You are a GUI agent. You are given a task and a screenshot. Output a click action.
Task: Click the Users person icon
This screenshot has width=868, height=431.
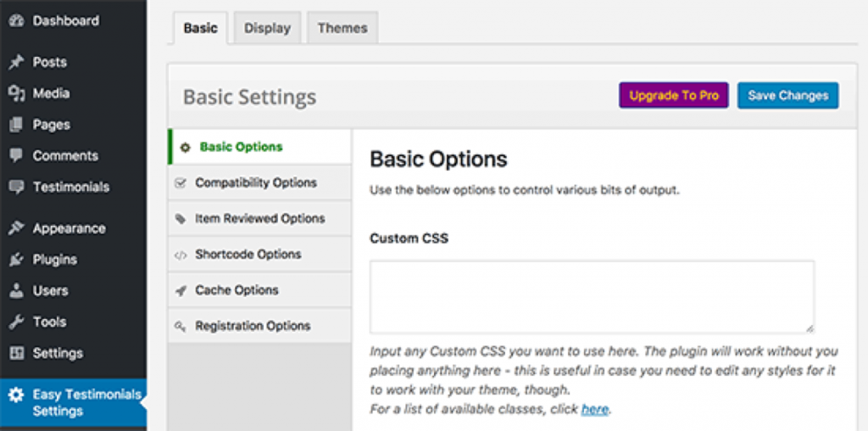pyautogui.click(x=17, y=290)
